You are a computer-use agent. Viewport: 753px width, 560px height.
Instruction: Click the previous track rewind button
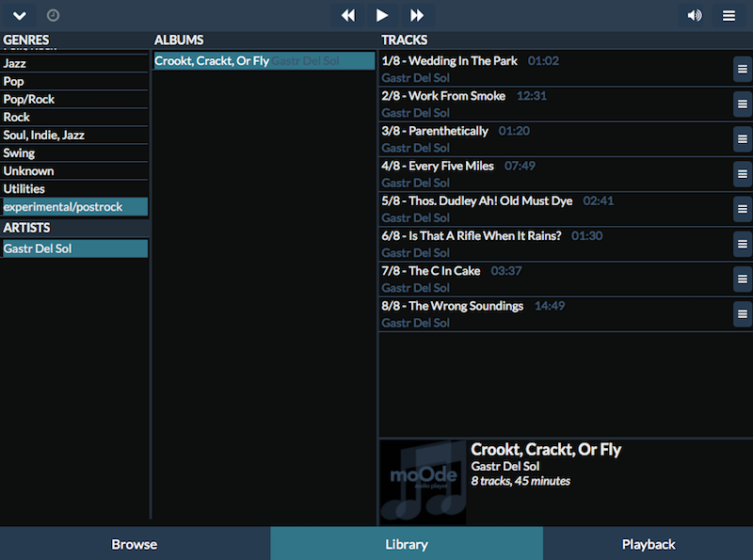347,15
